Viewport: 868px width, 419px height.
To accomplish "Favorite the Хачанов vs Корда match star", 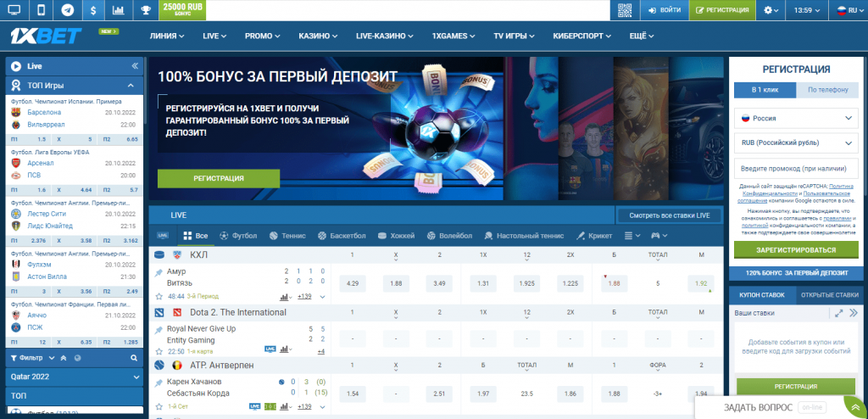I will pos(159,407).
